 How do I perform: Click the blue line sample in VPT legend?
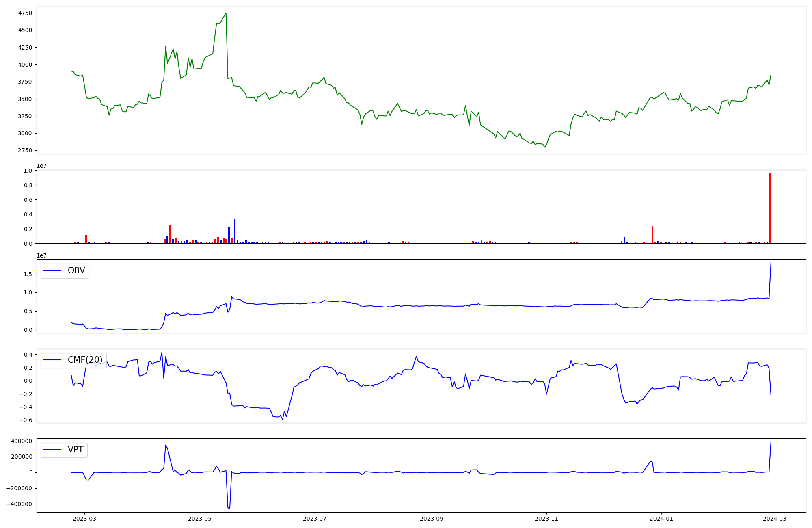pos(52,450)
